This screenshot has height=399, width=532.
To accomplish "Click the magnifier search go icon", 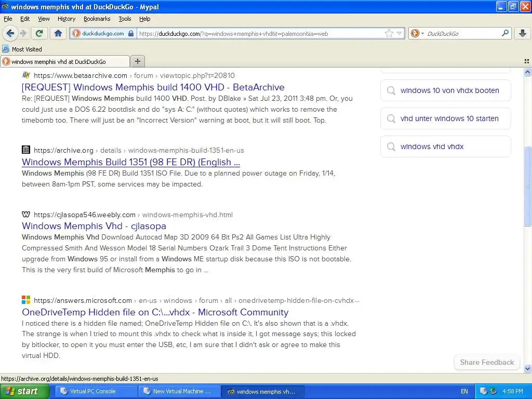I will tap(505, 33).
